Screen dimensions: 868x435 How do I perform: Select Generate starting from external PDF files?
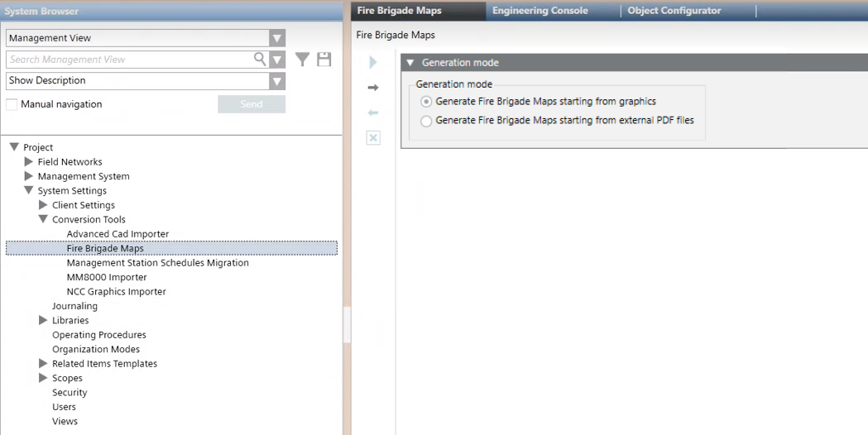click(426, 121)
